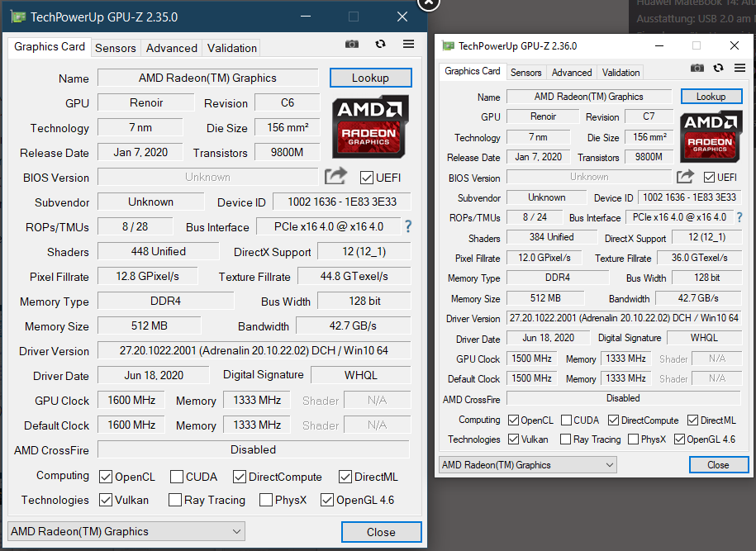Toggle Vulkan checkbox in GPU-Z 2.36.0

coord(513,439)
